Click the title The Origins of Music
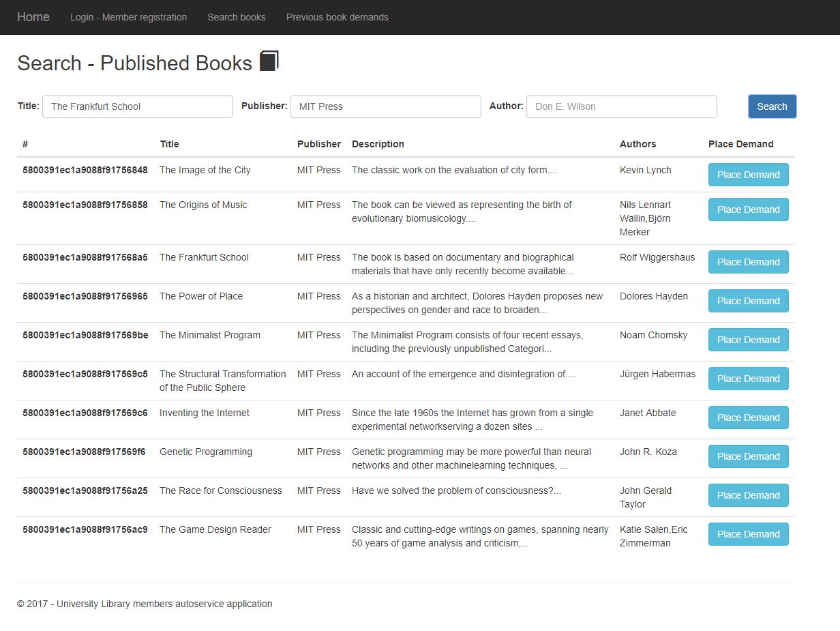The width and height of the screenshot is (840, 631). [203, 205]
